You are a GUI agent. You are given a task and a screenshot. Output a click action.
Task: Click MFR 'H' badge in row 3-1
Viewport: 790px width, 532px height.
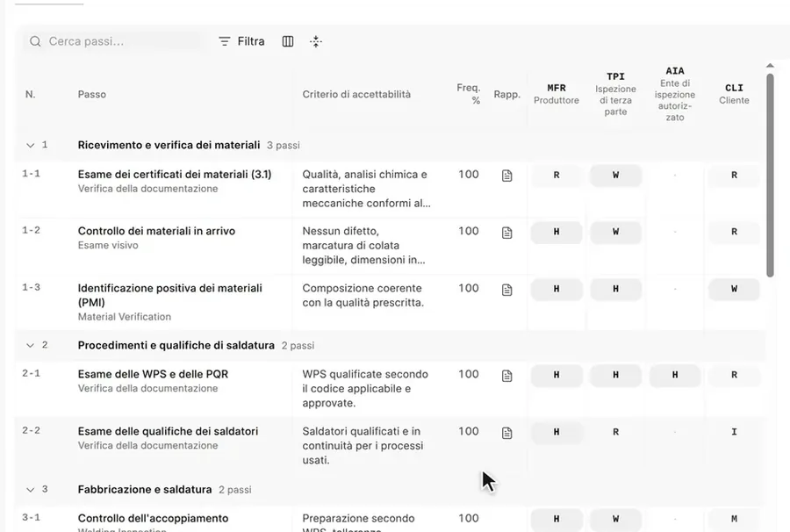(x=557, y=520)
